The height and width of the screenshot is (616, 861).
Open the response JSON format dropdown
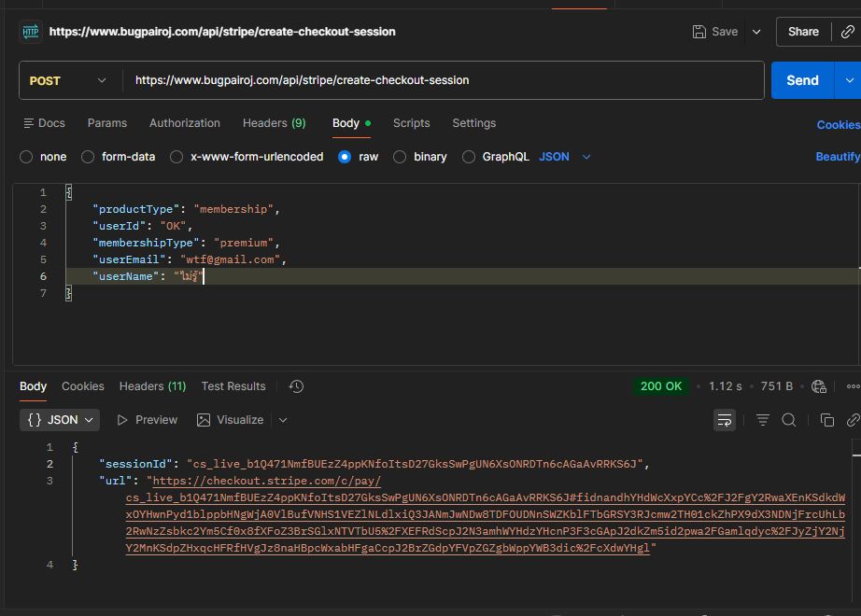pyautogui.click(x=60, y=420)
